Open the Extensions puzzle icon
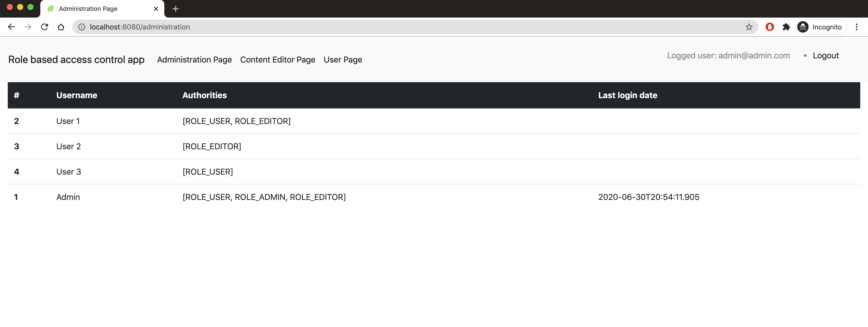Image resolution: width=868 pixels, height=327 pixels. [786, 27]
